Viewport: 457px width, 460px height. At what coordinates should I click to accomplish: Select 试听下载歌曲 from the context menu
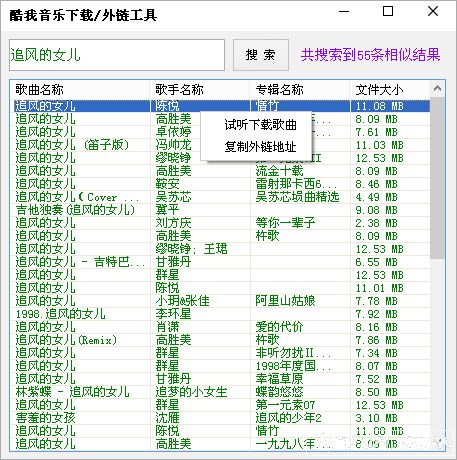[260, 125]
